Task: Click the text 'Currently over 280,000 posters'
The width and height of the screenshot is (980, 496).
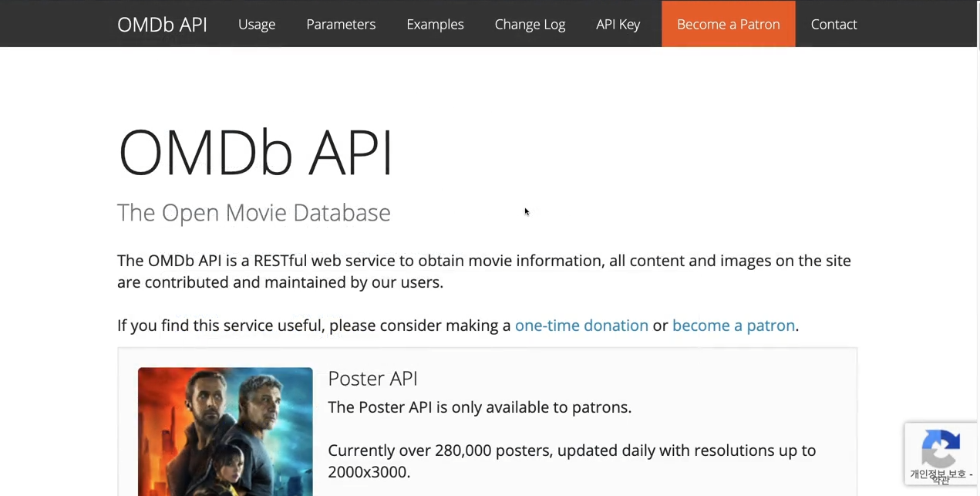Action: click(440, 450)
